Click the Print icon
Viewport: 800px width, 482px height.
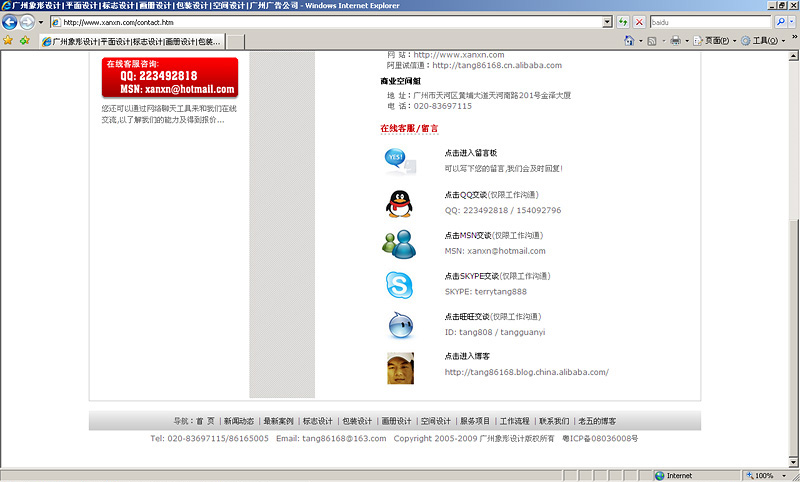tap(676, 41)
